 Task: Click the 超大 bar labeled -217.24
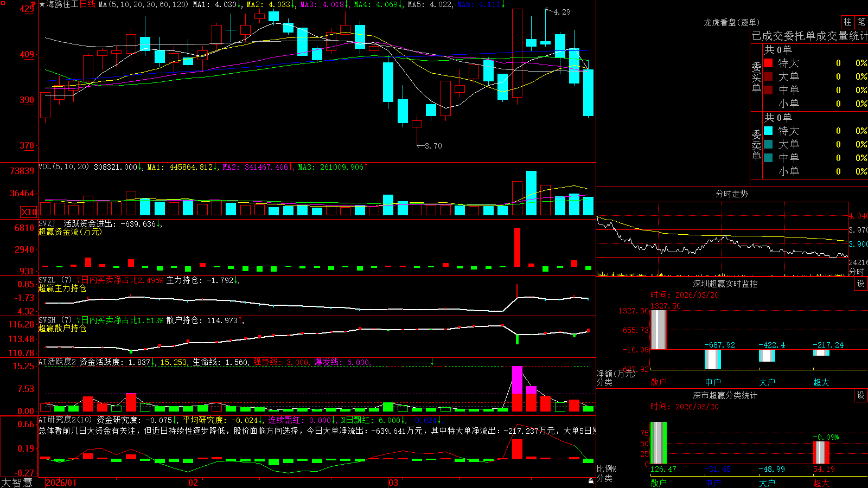(x=821, y=353)
